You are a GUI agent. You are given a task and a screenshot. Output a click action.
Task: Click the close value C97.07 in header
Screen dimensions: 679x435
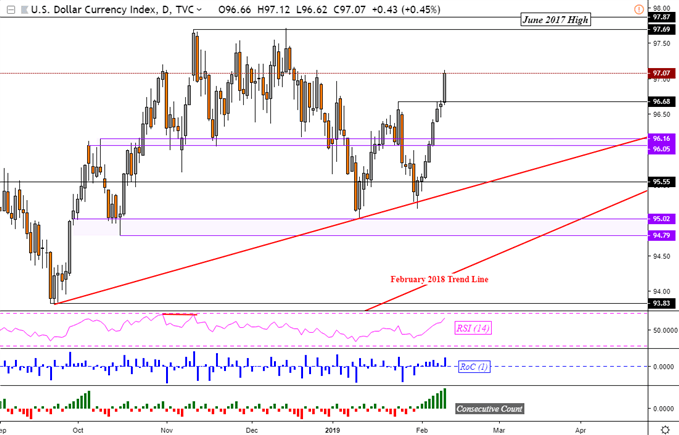pos(350,10)
